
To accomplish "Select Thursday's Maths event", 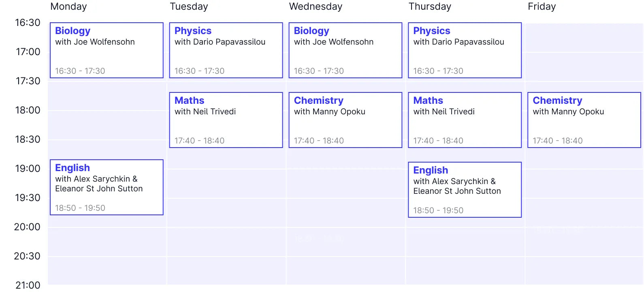I will [464, 120].
